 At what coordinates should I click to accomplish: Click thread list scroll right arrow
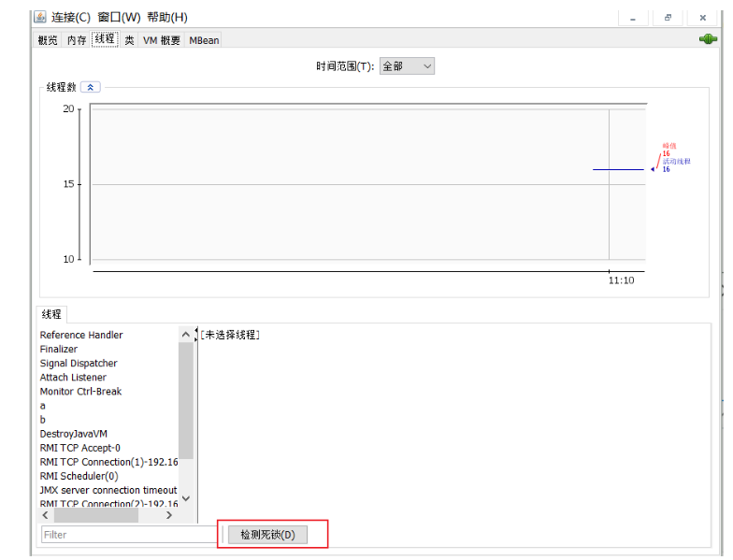click(x=169, y=515)
